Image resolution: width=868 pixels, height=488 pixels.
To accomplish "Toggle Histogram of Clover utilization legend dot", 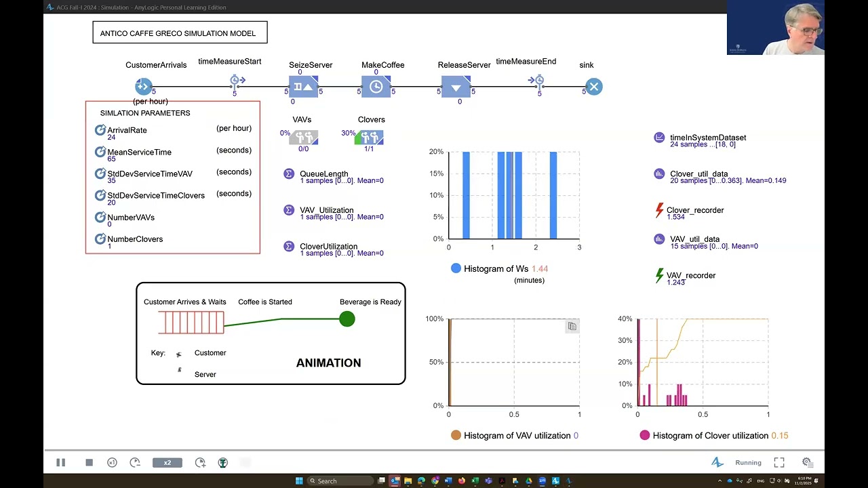I will (645, 435).
